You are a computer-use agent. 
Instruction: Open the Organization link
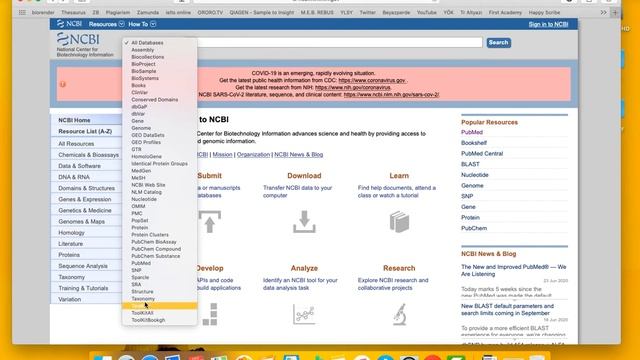click(253, 155)
